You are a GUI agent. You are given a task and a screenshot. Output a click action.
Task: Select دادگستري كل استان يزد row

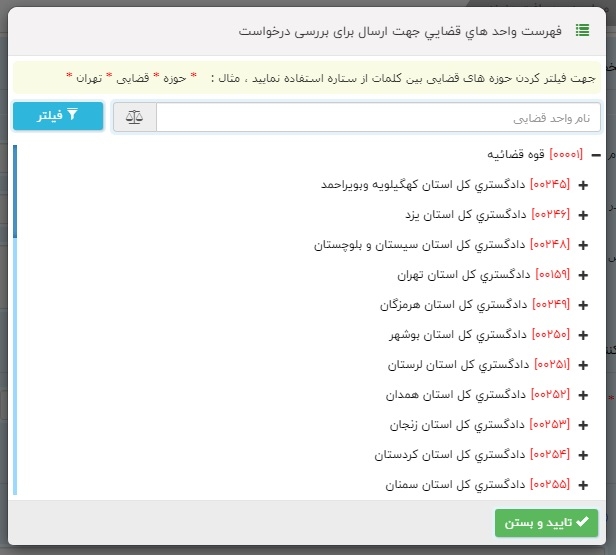point(488,214)
